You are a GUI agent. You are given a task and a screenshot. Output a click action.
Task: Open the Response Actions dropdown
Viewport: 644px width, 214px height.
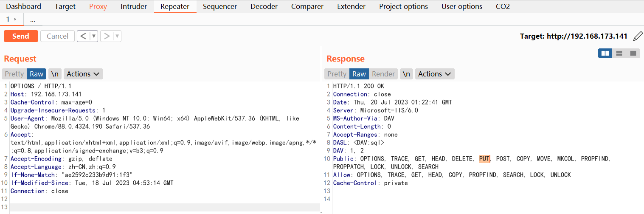tap(435, 74)
